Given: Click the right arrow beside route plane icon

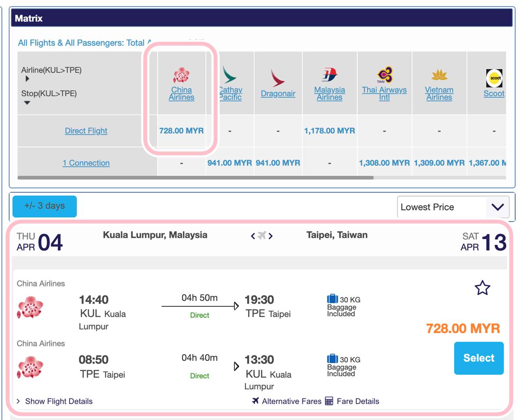Looking at the screenshot, I should click(x=270, y=236).
